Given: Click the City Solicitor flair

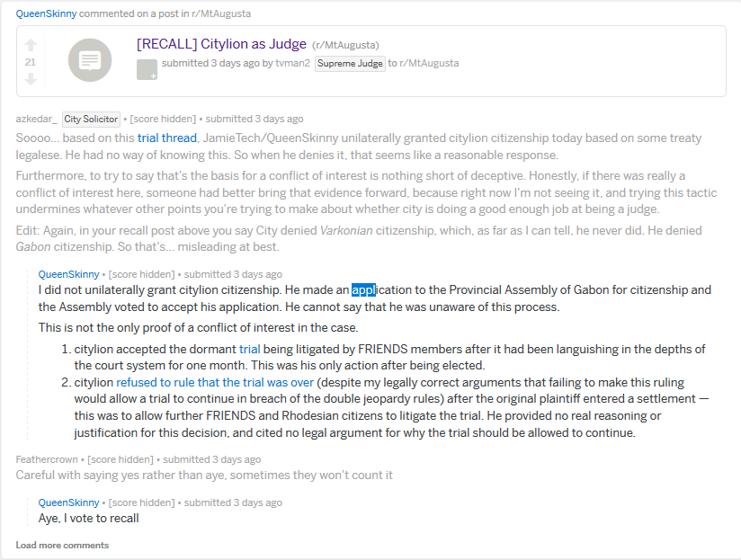Looking at the screenshot, I should pyautogui.click(x=91, y=119).
